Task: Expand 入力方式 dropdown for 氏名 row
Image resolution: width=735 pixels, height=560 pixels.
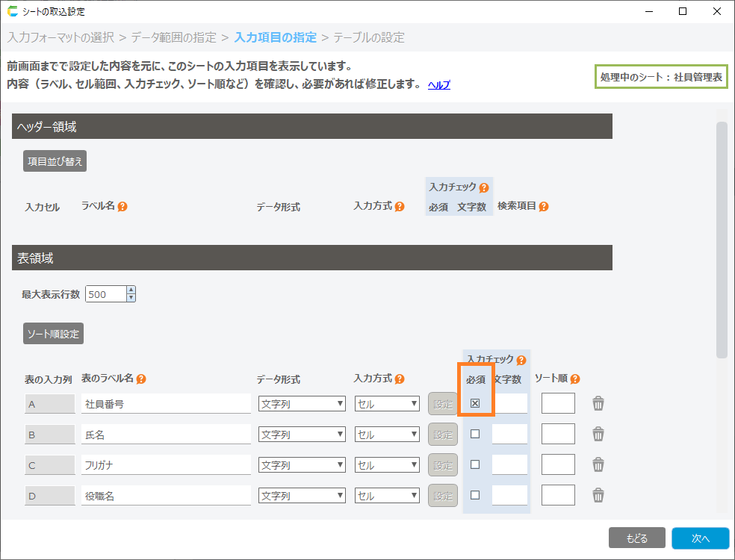Action: point(387,435)
